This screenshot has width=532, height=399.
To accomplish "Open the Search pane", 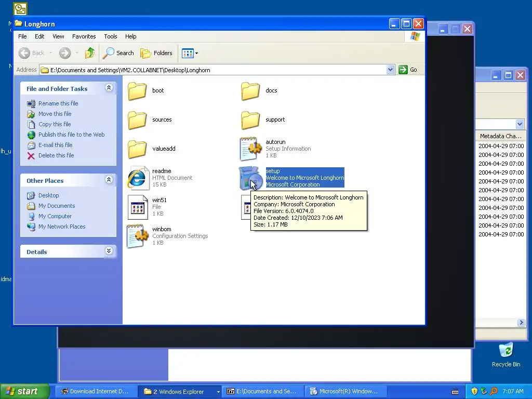I will pos(118,53).
